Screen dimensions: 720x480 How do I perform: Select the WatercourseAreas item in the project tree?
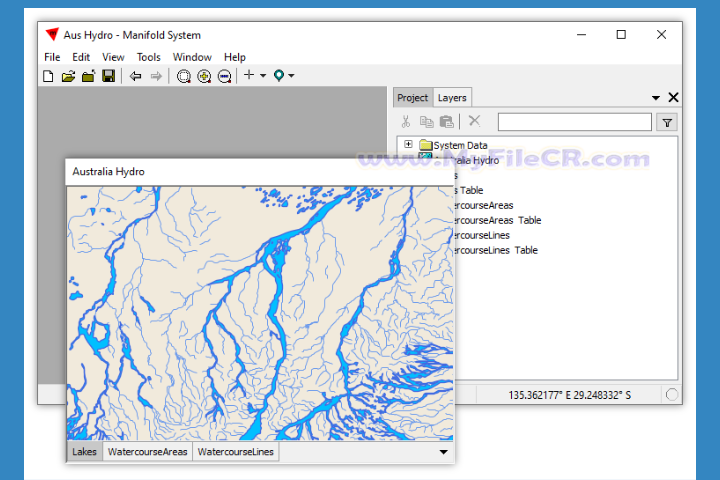tap(483, 205)
